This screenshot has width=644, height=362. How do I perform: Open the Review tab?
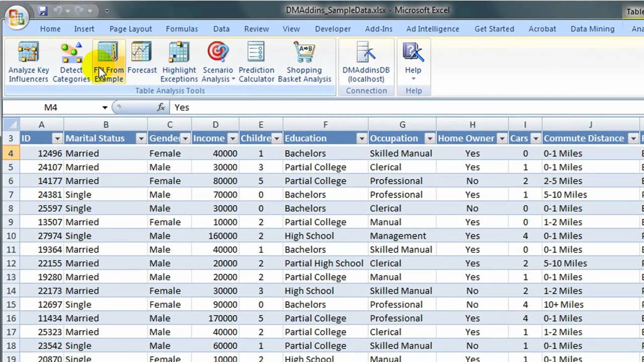(257, 29)
